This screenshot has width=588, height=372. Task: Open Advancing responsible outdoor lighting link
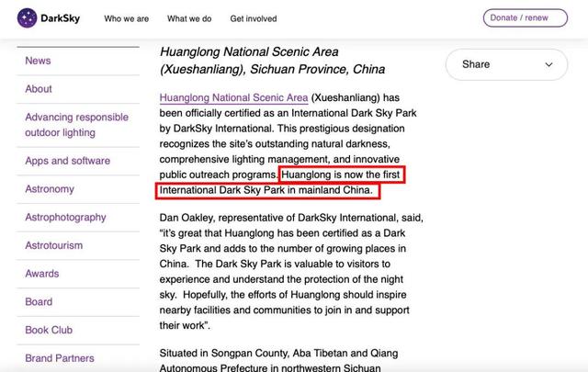pos(77,125)
